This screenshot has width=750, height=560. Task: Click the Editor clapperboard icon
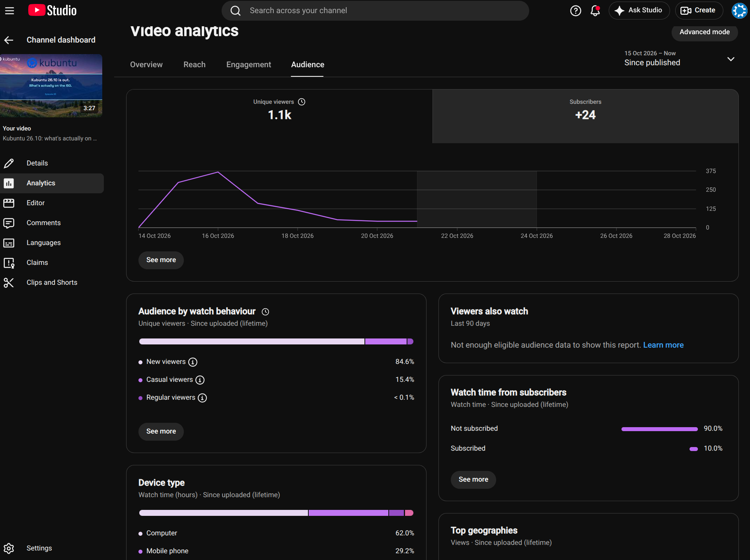[9, 203]
